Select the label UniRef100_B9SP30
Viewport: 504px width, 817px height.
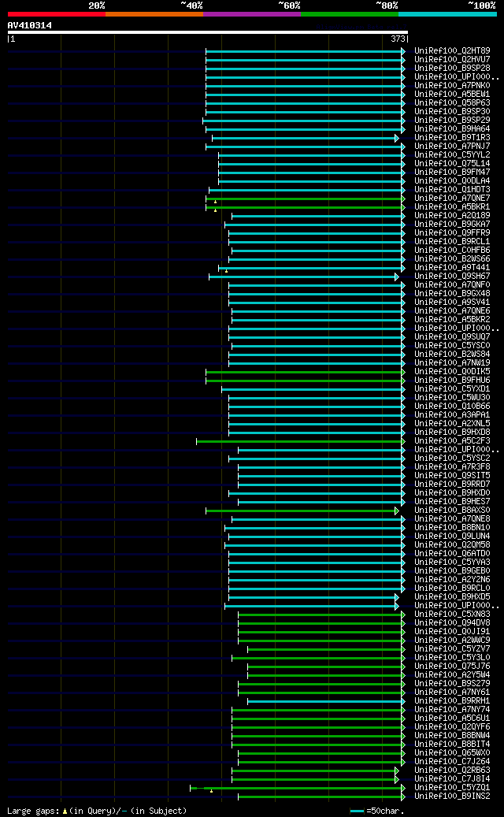452,112
